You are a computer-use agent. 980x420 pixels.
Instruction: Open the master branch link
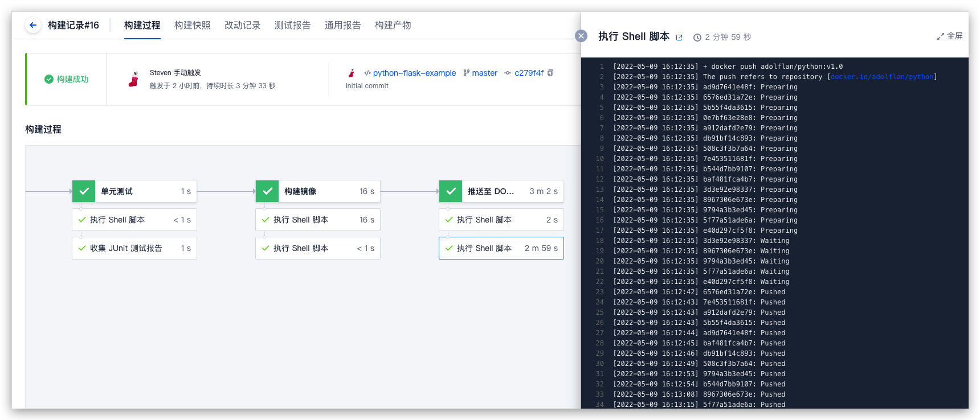pos(485,73)
